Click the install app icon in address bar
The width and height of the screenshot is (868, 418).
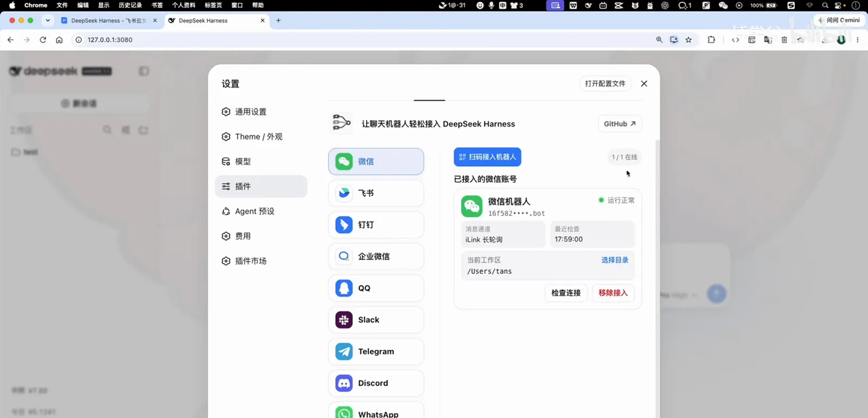[x=674, y=40]
